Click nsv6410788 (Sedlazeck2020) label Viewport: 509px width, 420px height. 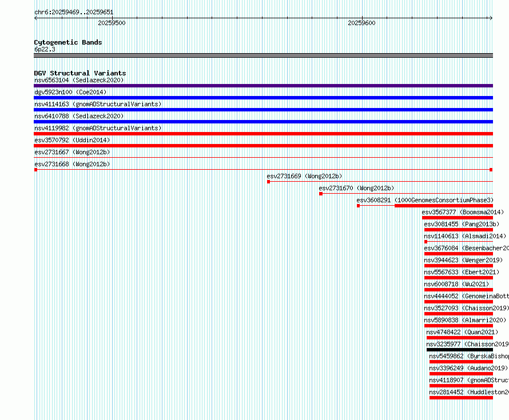click(x=79, y=116)
